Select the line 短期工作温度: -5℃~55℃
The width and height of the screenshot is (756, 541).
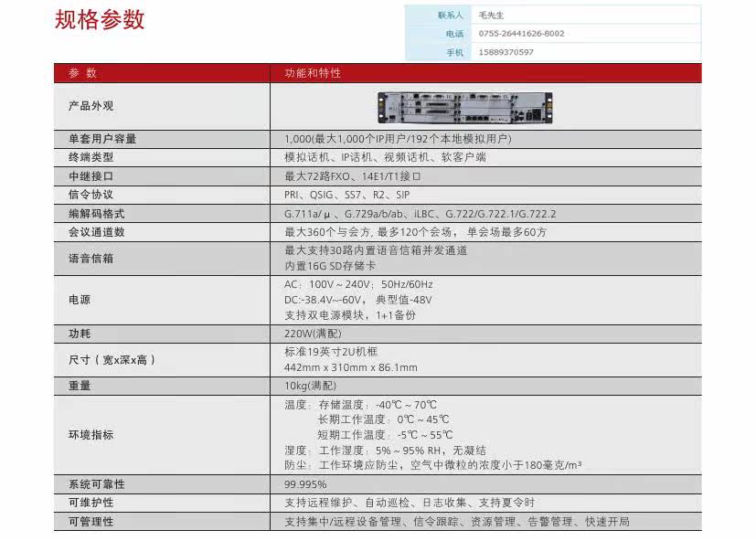point(385,435)
